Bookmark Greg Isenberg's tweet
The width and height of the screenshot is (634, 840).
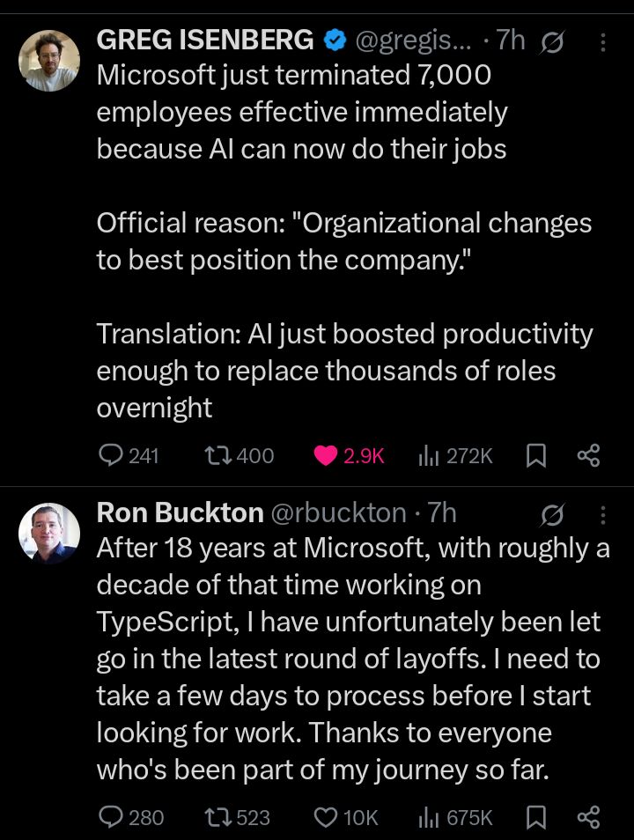[x=536, y=455]
